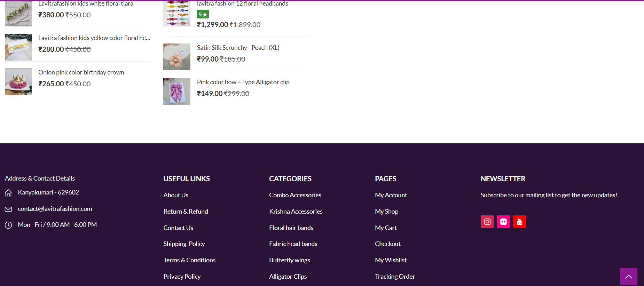Open the My Wishlist page
The image size is (644, 286).
pos(391,260)
